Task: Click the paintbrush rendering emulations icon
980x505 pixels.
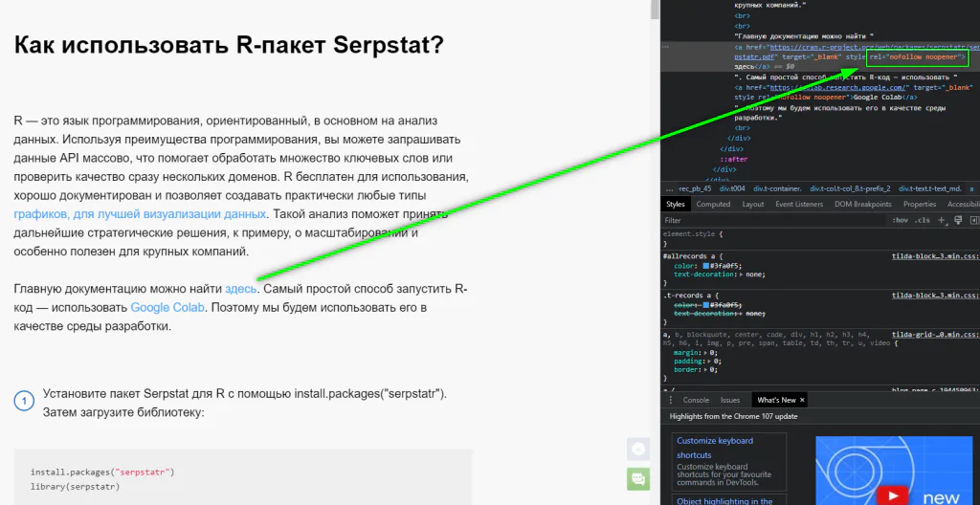Action: 957,220
